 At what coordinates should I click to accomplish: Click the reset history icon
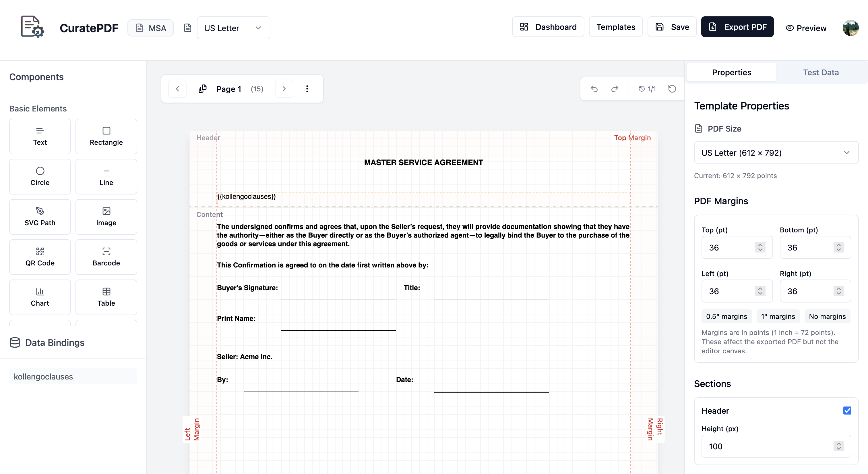click(672, 89)
